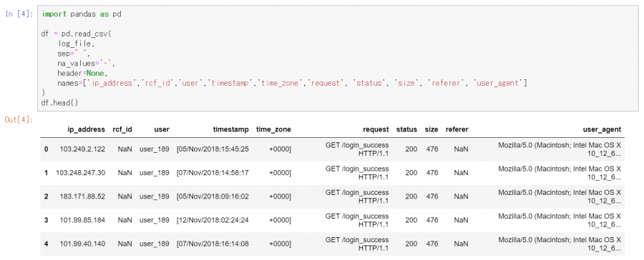The height and width of the screenshot is (260, 644).
Task: Select IP cell 103.249.2.122
Action: pyautogui.click(x=82, y=149)
